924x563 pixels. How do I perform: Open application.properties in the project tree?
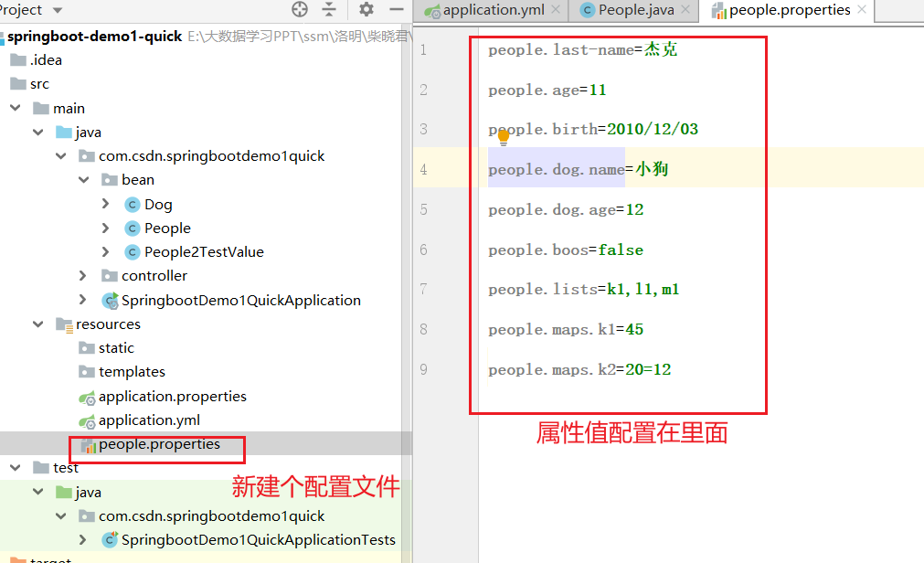173,396
